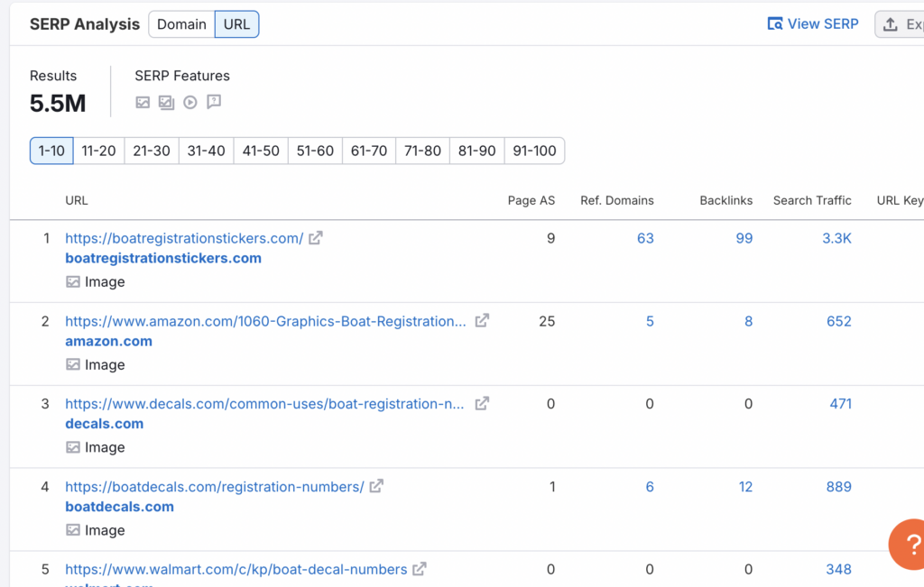
Task: Click Search Traffic value 889
Action: [838, 486]
